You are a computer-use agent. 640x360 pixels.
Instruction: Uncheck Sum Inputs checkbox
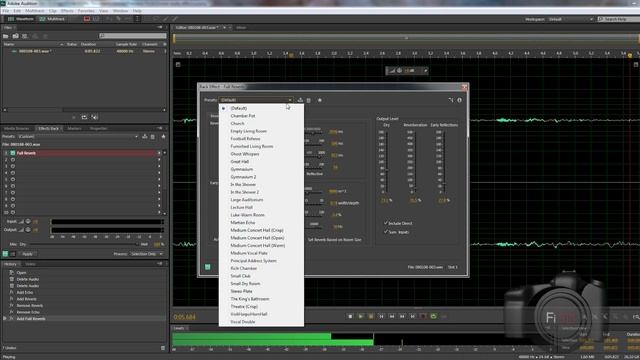[386, 232]
